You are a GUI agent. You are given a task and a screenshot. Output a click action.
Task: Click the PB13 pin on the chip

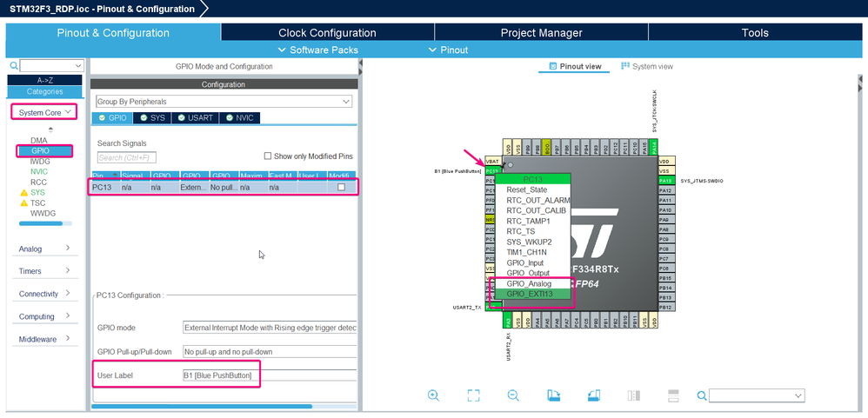pyautogui.click(x=666, y=297)
